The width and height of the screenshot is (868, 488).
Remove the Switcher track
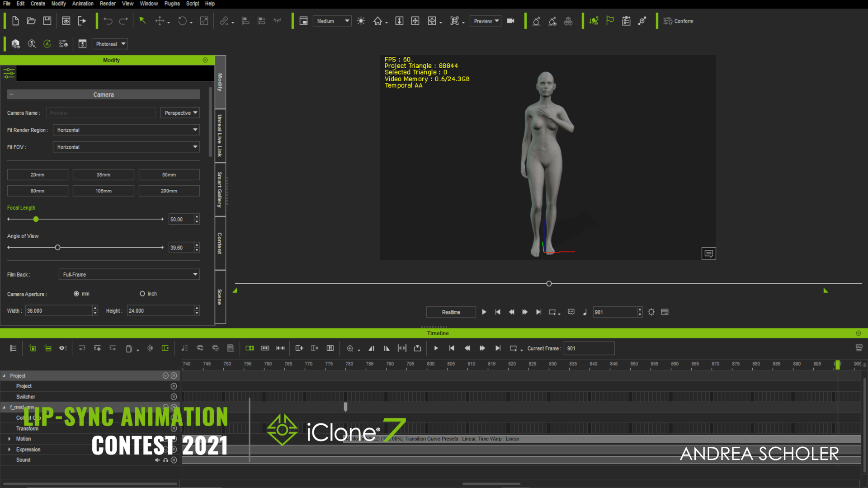click(174, 397)
